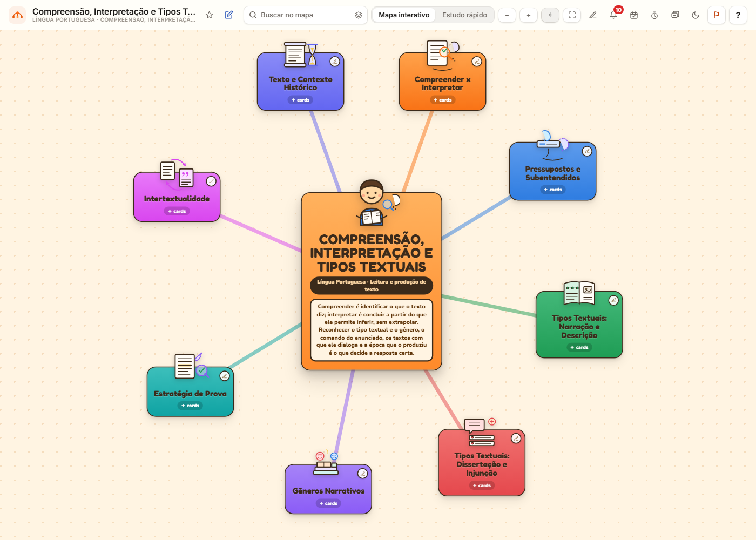This screenshot has height=540, width=756.
Task: Expand cards under Texto e Contexto Histórico
Action: click(x=301, y=100)
